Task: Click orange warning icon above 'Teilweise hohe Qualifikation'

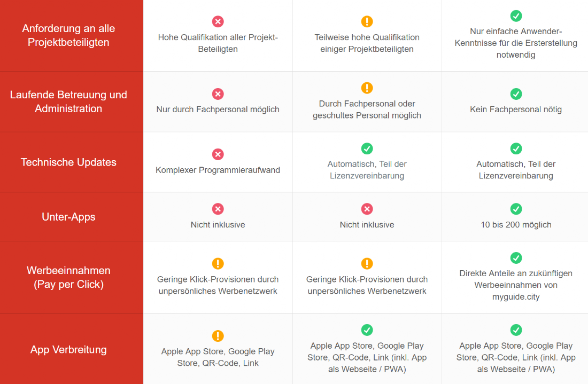Action: click(x=367, y=21)
